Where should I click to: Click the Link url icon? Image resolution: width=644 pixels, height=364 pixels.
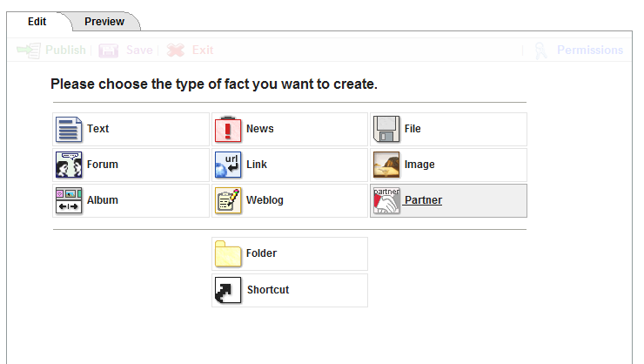pyautogui.click(x=228, y=165)
